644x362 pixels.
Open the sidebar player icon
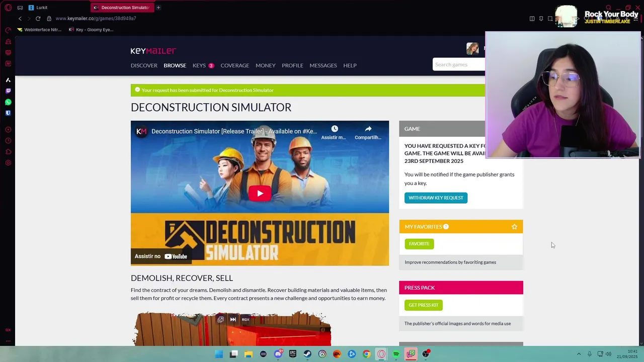pyautogui.click(x=8, y=130)
